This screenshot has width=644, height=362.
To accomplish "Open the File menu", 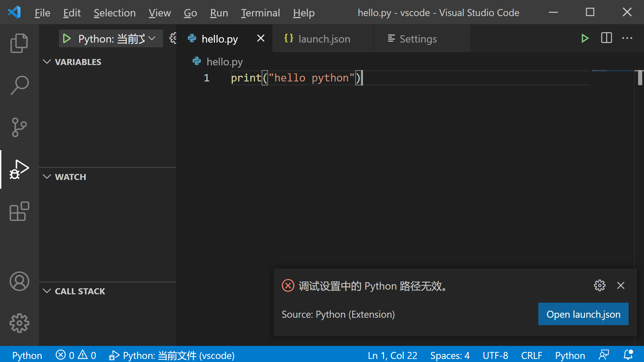I will pos(42,13).
